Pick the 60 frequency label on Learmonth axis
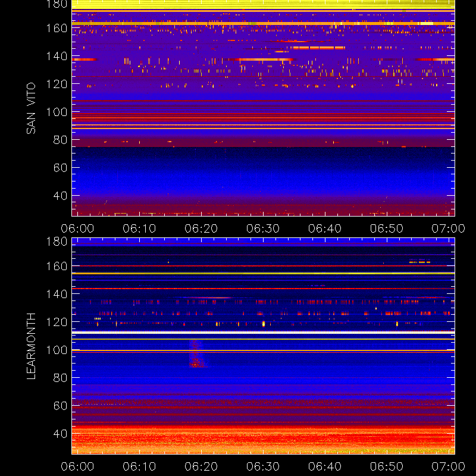 point(61,406)
